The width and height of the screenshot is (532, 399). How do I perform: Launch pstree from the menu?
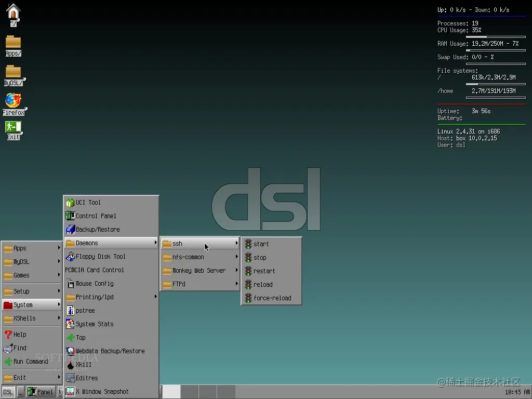pyautogui.click(x=111, y=311)
